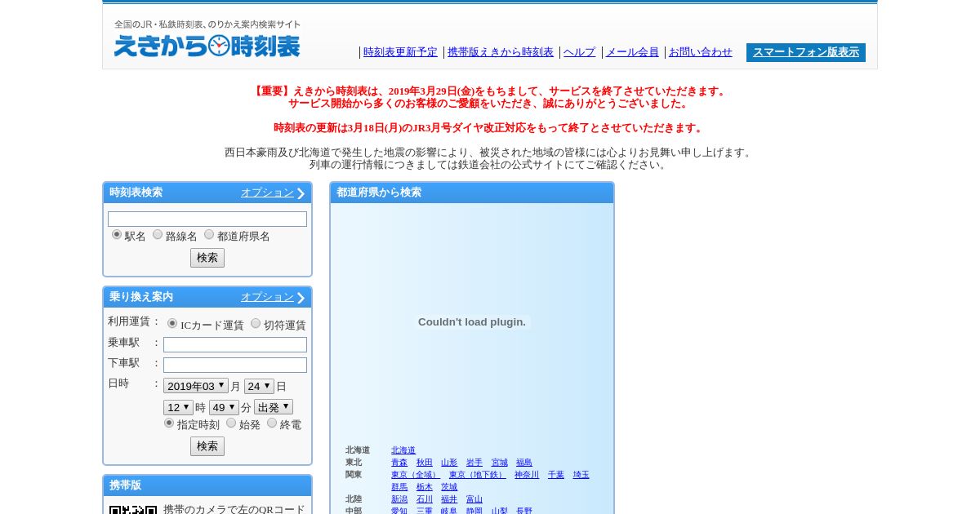Viewport: 980px width, 514px height.
Task: Click the 'Couldn't load plugin.' message
Action: pyautogui.click(x=472, y=322)
